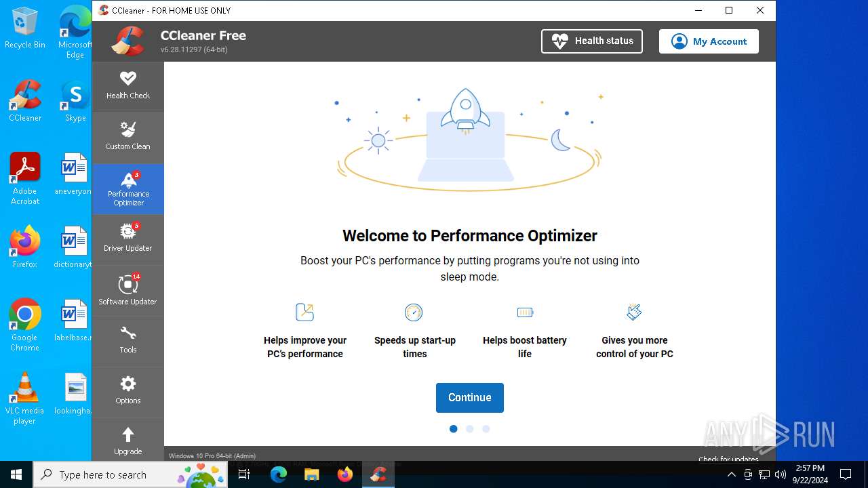Open the notification center
Viewport: 868px width, 488px height.
pyautogui.click(x=846, y=474)
